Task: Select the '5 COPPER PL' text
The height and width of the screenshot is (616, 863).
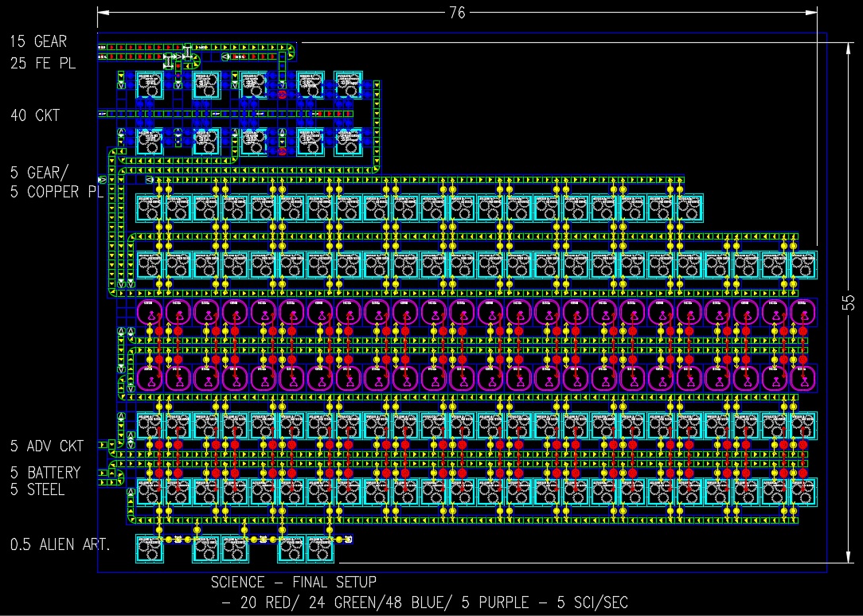Action: [x=57, y=192]
